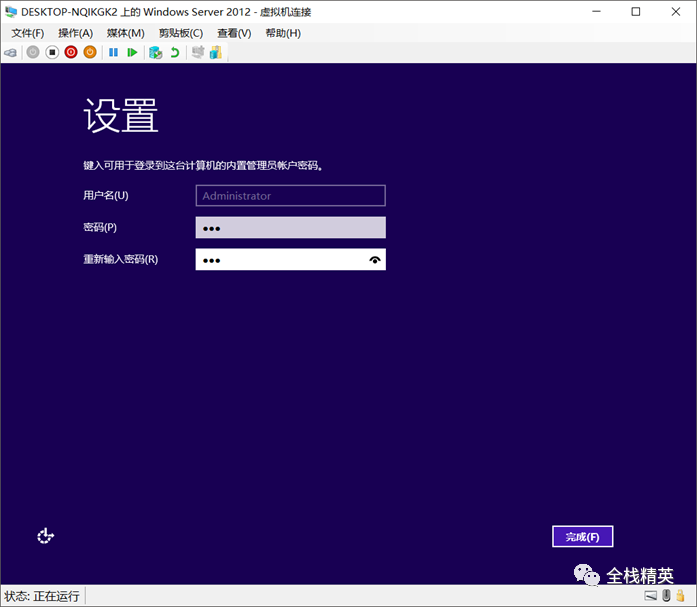Click the built-in administrator password instruction text
This screenshot has width=697, height=607.
[203, 166]
